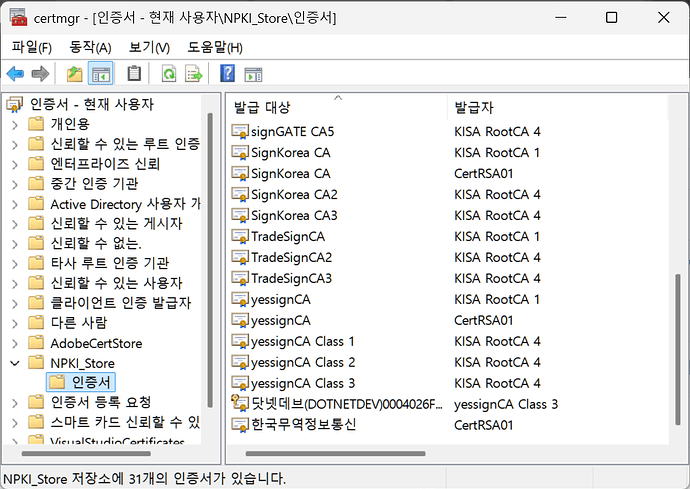690x489 pixels.
Task: Open the 파일(F) menu
Action: 32,47
